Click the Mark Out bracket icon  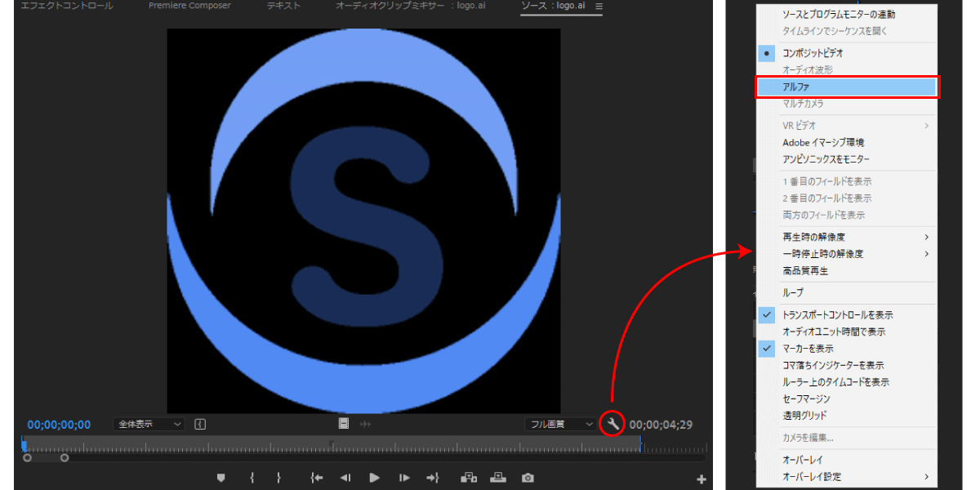pyautogui.click(x=278, y=478)
